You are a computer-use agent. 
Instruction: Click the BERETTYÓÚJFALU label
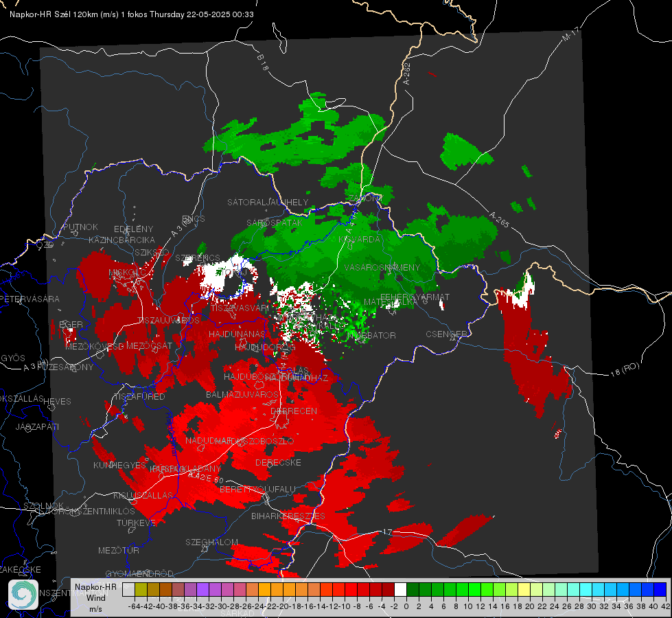click(257, 490)
